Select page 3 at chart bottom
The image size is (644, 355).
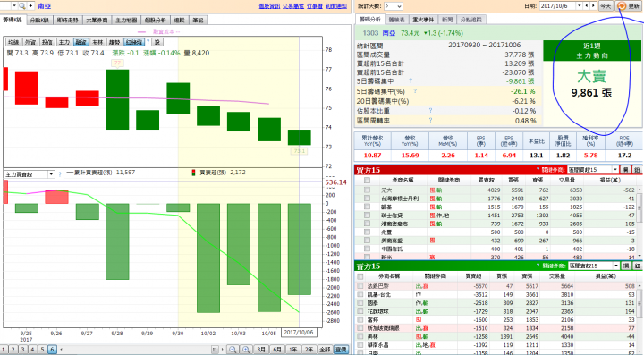(x=22, y=350)
